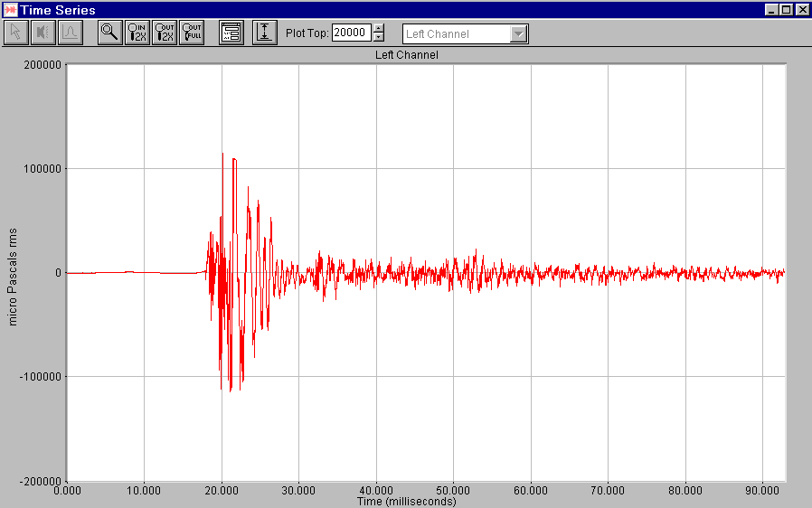Viewport: 812px width, 508px height.
Task: Click the 'micro Pascals rms' axis label
Action: pos(13,277)
